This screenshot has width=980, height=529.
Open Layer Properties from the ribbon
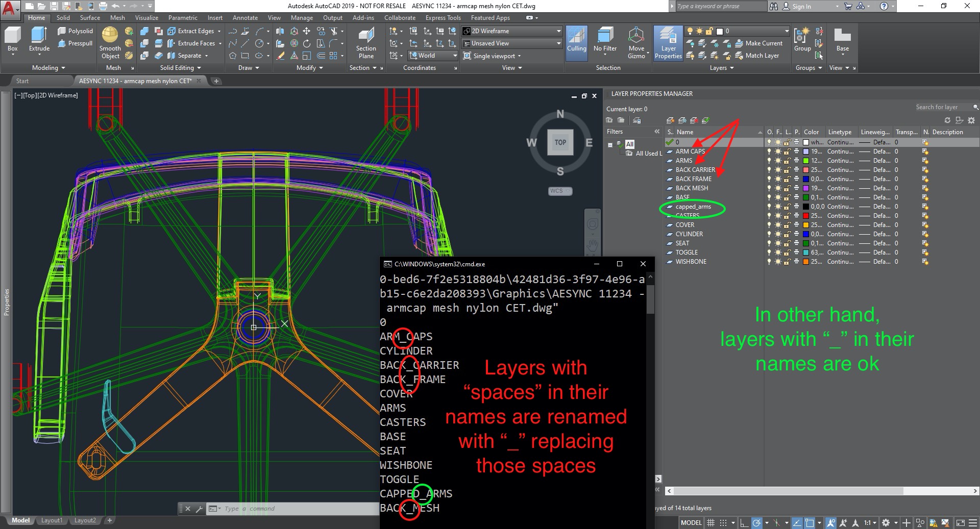(668, 43)
